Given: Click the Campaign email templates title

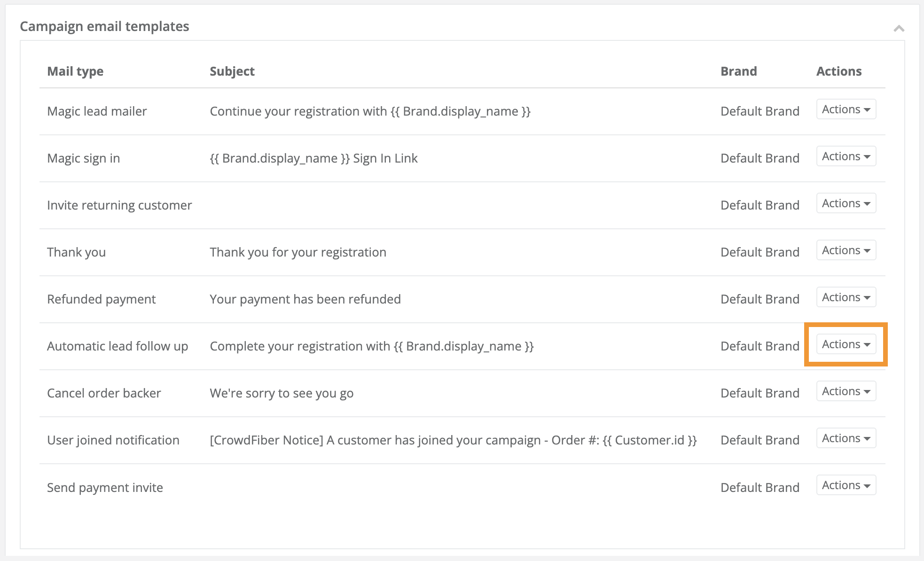Looking at the screenshot, I should click(x=104, y=26).
